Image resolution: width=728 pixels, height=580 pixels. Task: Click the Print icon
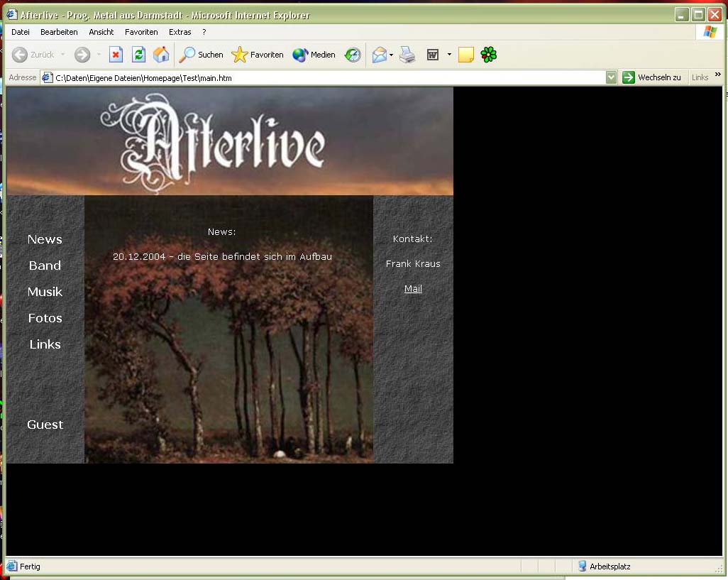point(407,55)
